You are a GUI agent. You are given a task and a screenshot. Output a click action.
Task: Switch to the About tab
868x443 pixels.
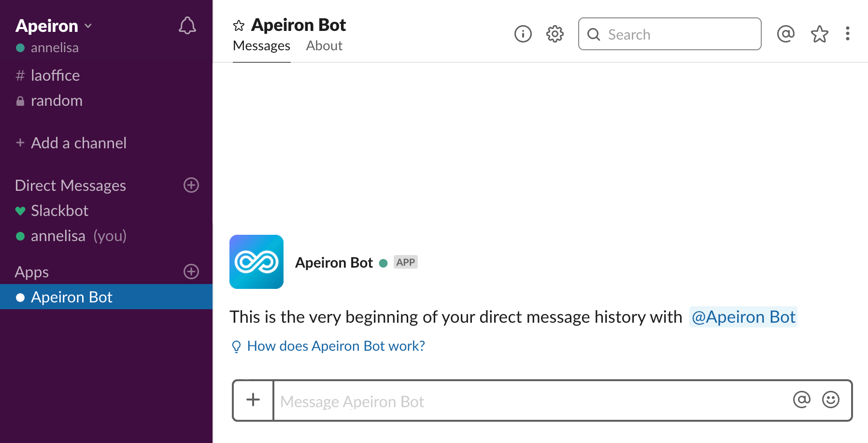click(324, 46)
